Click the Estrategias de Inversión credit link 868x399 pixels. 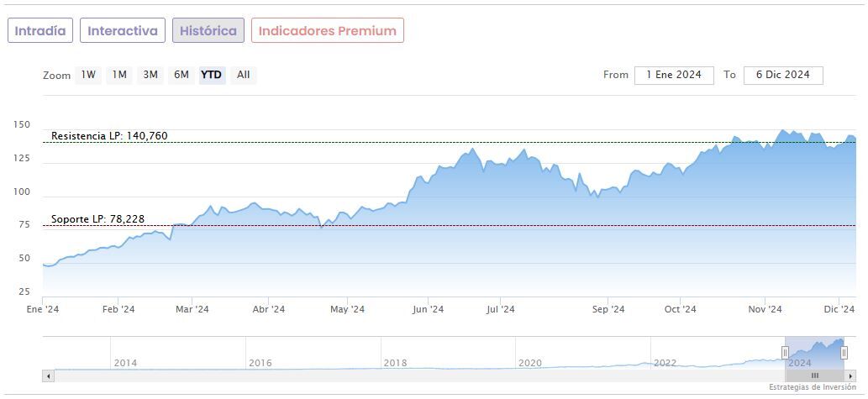click(813, 387)
